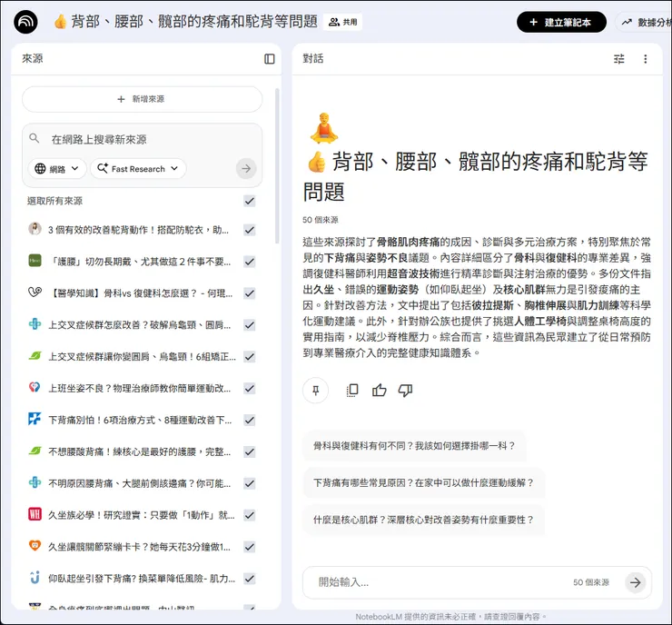Copy the summary with copy icon
This screenshot has width=672, height=625.
click(352, 390)
